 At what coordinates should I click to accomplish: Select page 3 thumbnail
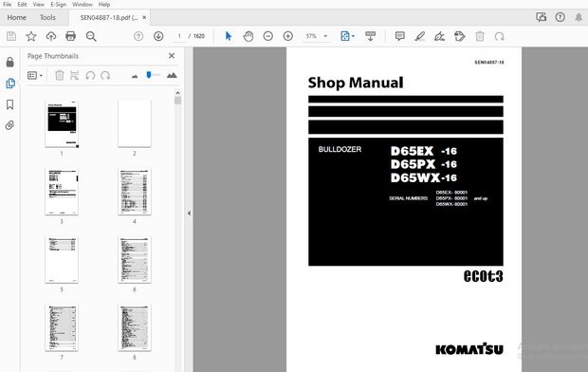click(x=62, y=192)
